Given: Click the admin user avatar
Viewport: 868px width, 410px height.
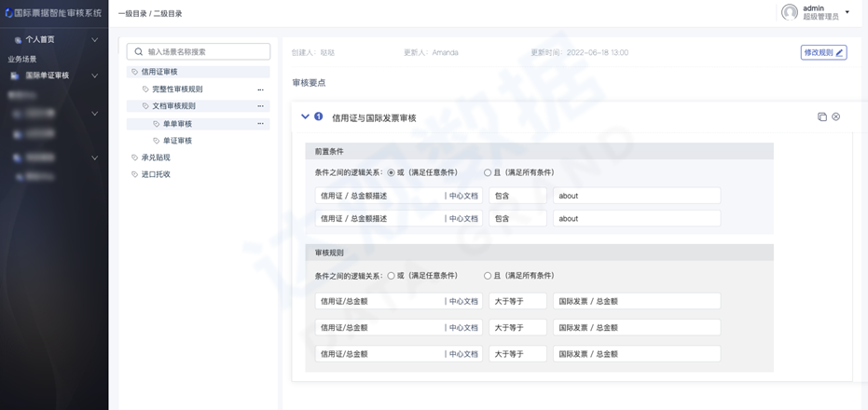Looking at the screenshot, I should click(x=790, y=12).
